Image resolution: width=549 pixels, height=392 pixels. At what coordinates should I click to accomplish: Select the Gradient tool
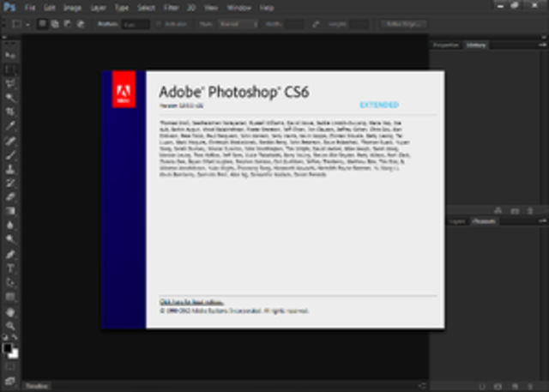pos(10,211)
